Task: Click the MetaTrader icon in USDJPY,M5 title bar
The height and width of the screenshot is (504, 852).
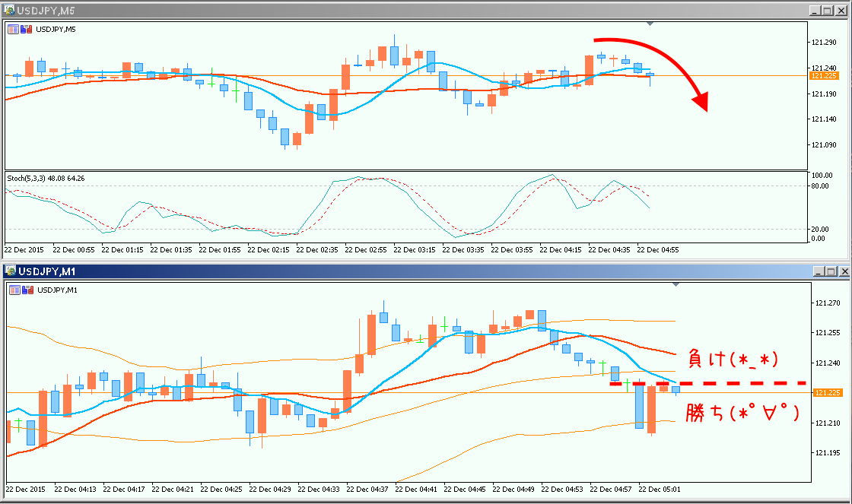Action: (9, 11)
